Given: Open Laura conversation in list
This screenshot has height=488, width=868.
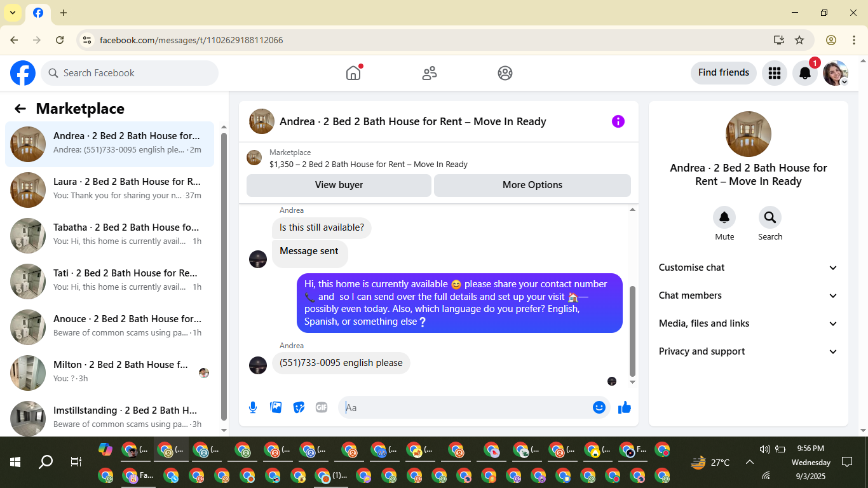Looking at the screenshot, I should pos(109,190).
